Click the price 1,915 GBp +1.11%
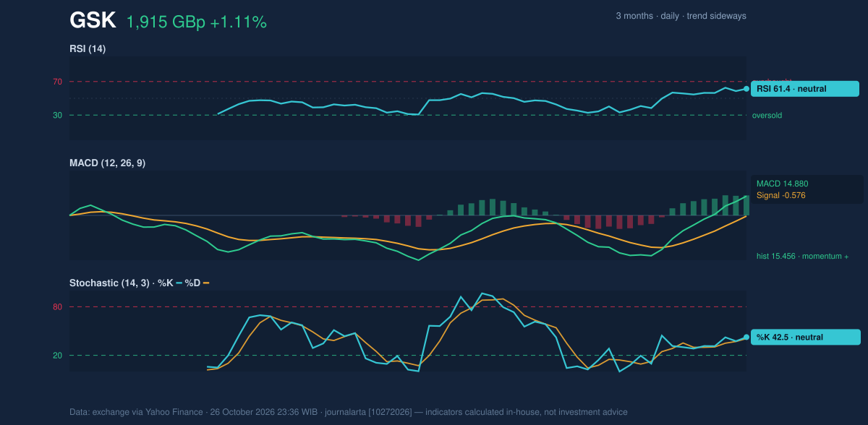868x425 pixels. [197, 22]
